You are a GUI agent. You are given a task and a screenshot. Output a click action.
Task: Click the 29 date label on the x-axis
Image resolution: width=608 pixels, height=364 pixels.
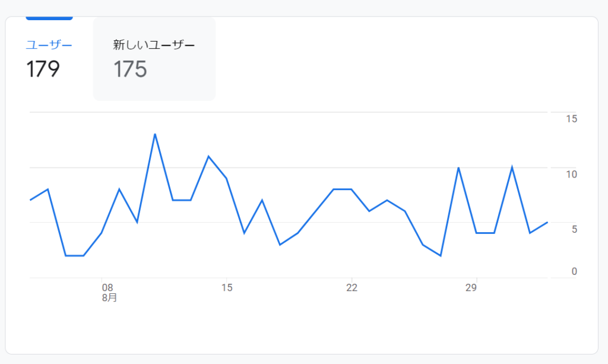tap(471, 288)
